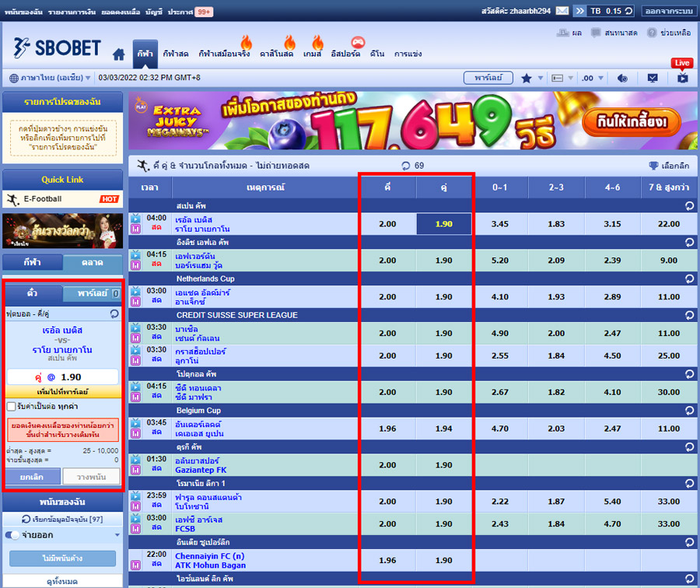
Task: Click the วางพนัน place bet button
Action: [92, 477]
